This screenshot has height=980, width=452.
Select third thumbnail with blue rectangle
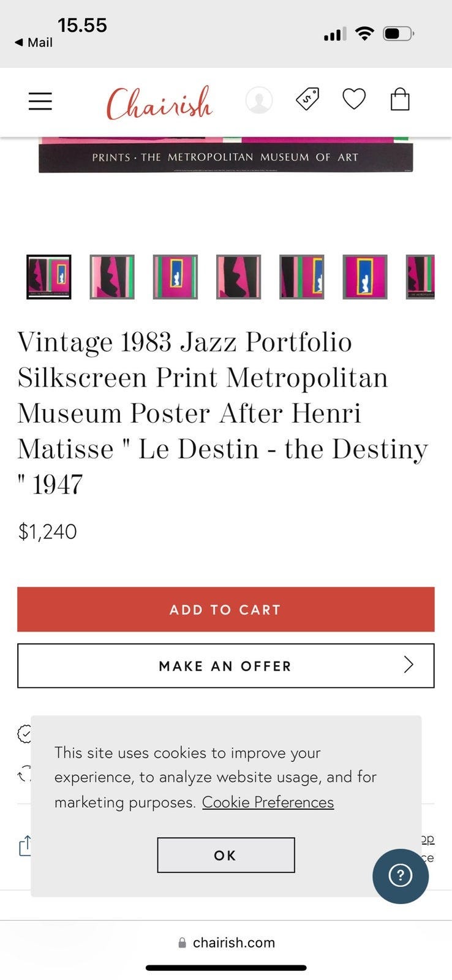pyautogui.click(x=175, y=277)
